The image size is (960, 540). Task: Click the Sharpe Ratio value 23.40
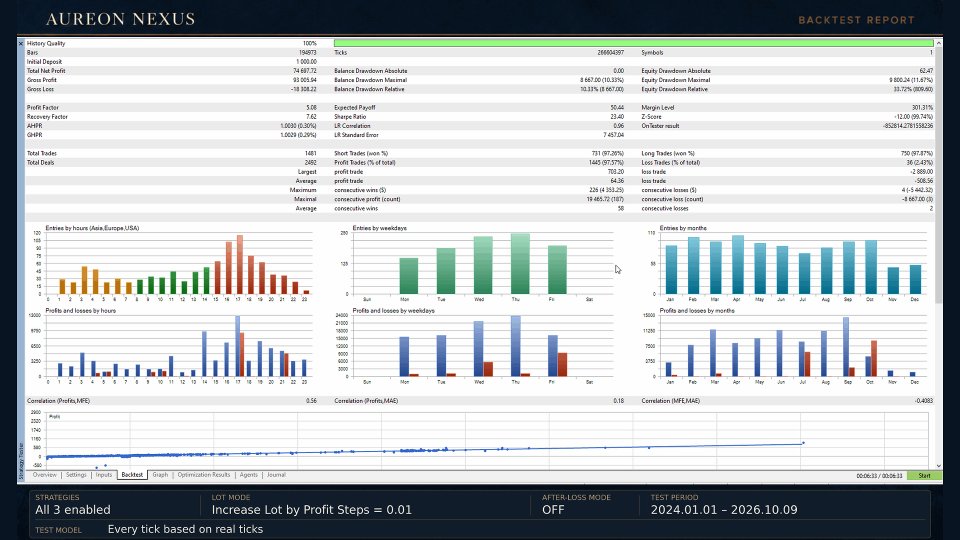click(617, 117)
